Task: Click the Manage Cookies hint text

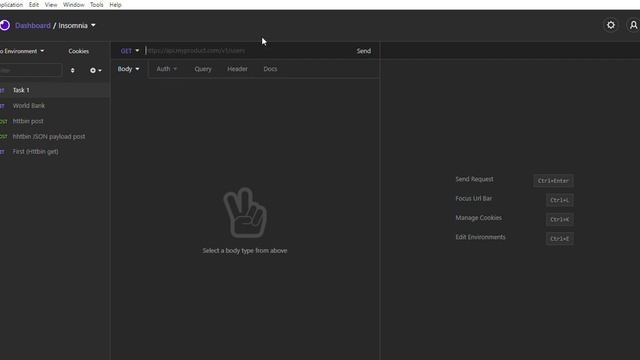Action: (x=478, y=218)
